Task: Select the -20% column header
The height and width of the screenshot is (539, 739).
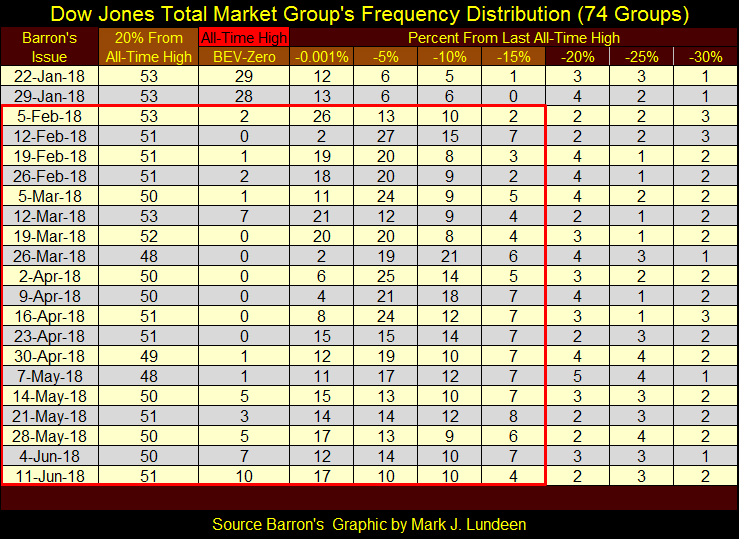Action: click(x=577, y=57)
